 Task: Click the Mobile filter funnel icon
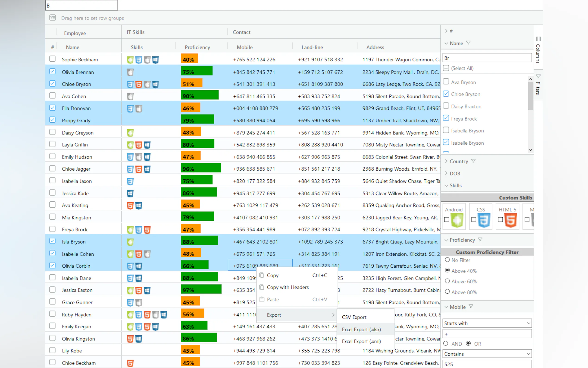471,306
